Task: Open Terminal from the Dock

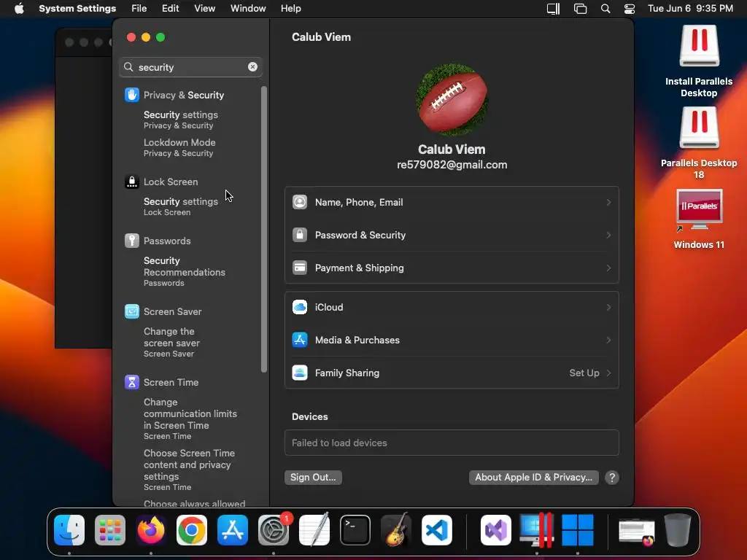Action: [x=355, y=530]
